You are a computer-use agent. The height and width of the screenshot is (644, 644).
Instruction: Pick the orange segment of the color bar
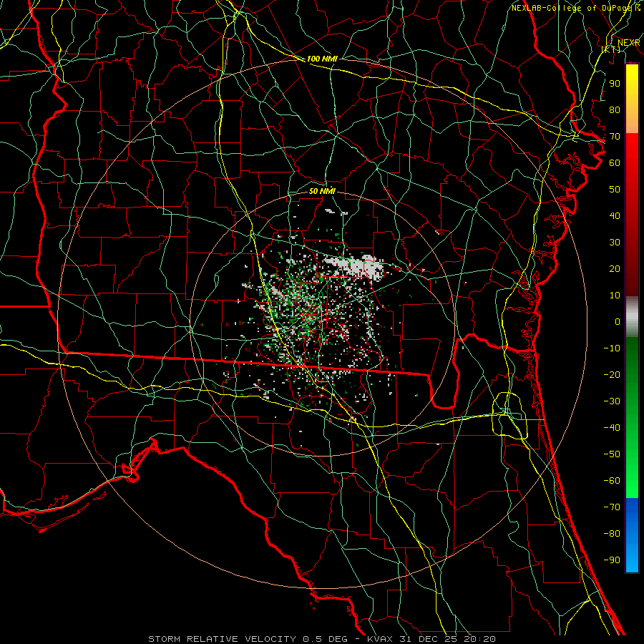(632, 121)
